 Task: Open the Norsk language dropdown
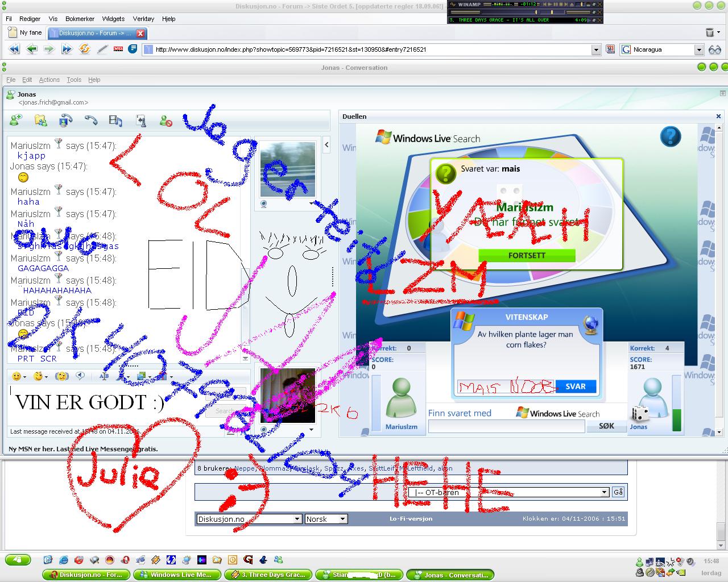342,519
